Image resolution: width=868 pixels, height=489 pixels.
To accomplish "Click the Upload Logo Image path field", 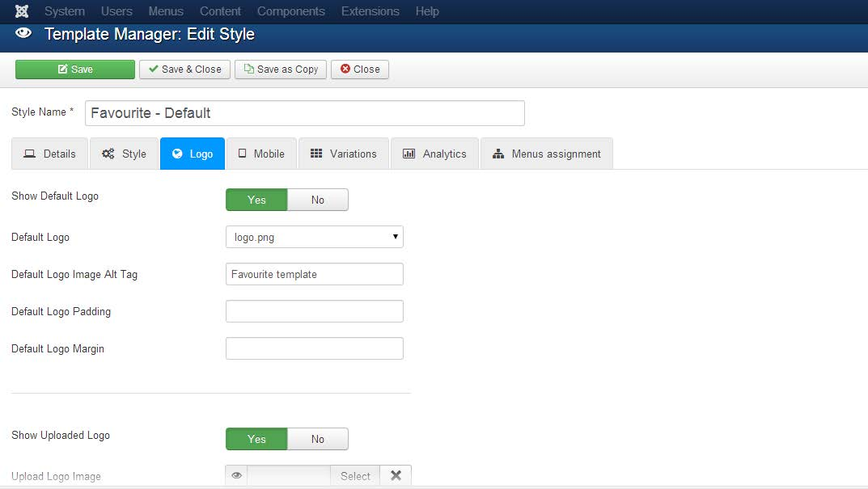I will click(289, 476).
